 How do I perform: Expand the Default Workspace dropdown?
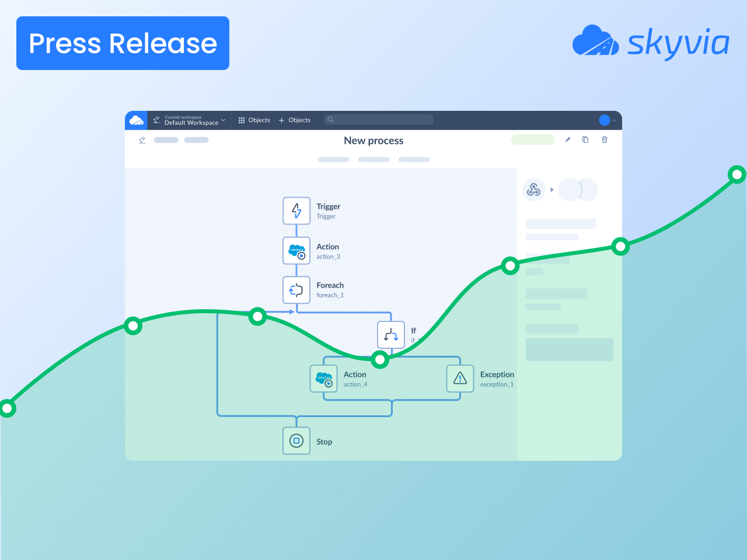(222, 120)
